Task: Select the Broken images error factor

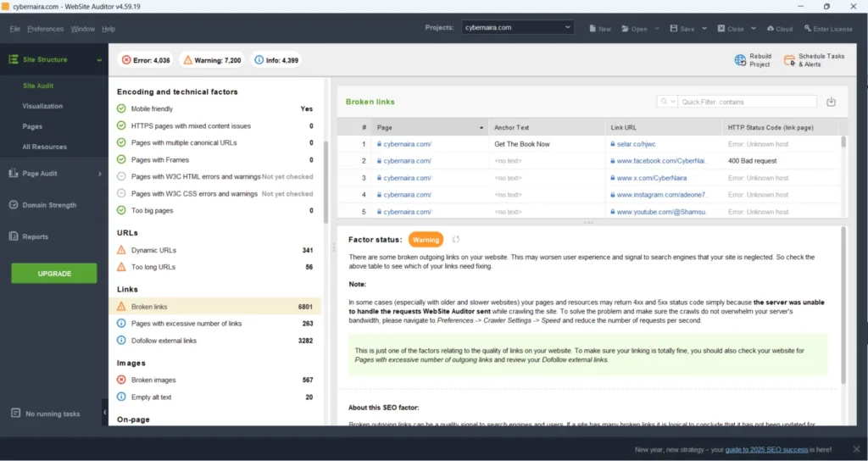Action: point(215,380)
